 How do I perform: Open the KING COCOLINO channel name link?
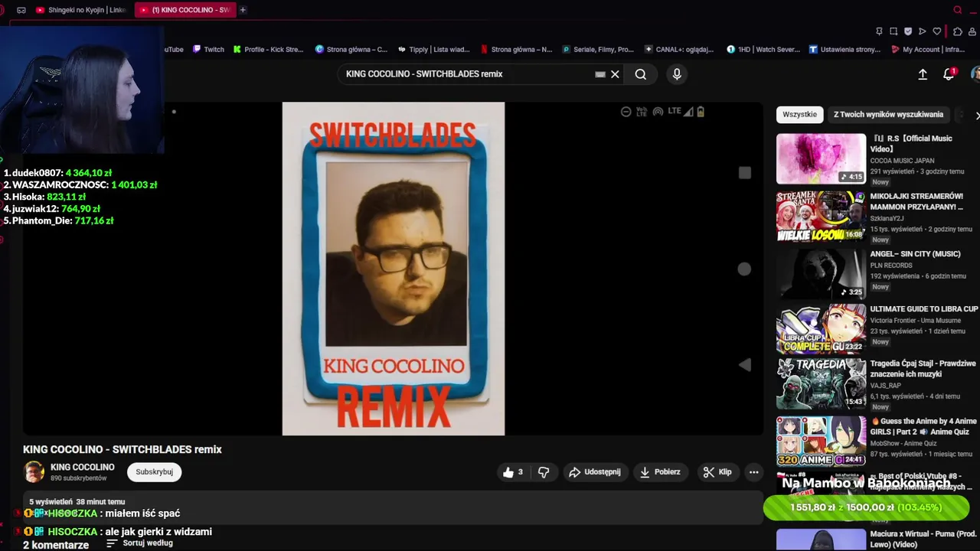point(82,467)
